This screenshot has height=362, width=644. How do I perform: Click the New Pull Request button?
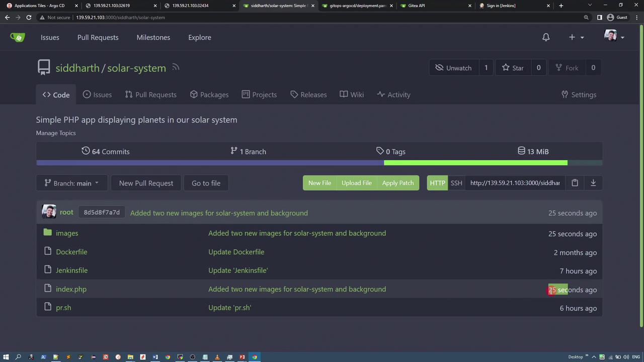pos(146,183)
